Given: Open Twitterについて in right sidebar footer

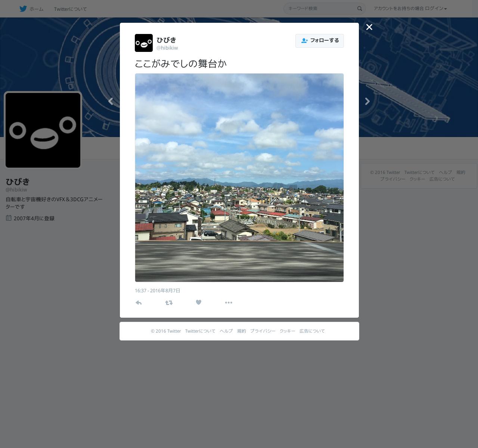Looking at the screenshot, I should tap(419, 172).
